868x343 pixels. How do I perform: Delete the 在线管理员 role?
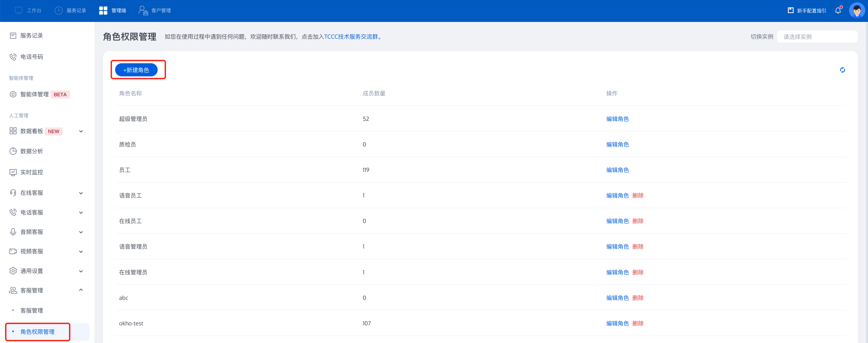(638, 272)
